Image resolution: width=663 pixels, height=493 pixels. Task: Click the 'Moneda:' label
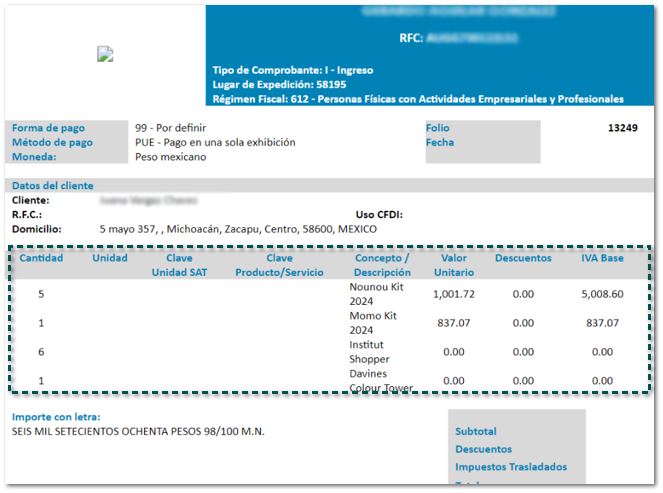pos(34,157)
